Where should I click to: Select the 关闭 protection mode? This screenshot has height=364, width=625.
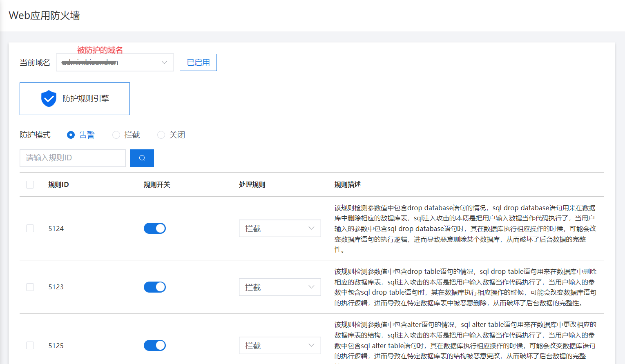(172, 135)
